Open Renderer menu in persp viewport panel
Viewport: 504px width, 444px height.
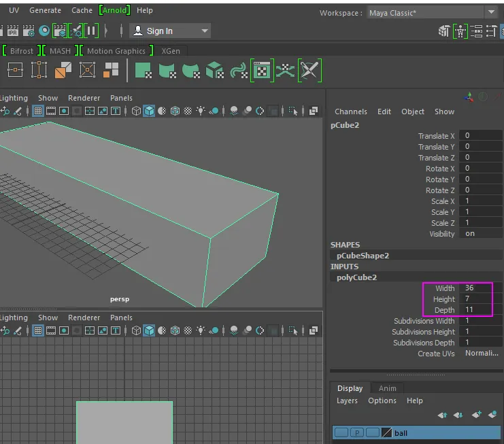coord(84,98)
